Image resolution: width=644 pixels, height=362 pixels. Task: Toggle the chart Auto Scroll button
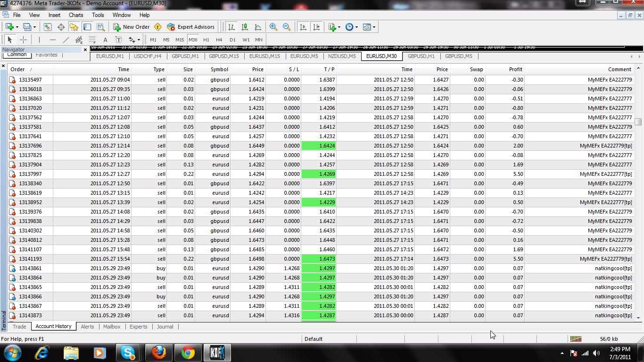(303, 27)
